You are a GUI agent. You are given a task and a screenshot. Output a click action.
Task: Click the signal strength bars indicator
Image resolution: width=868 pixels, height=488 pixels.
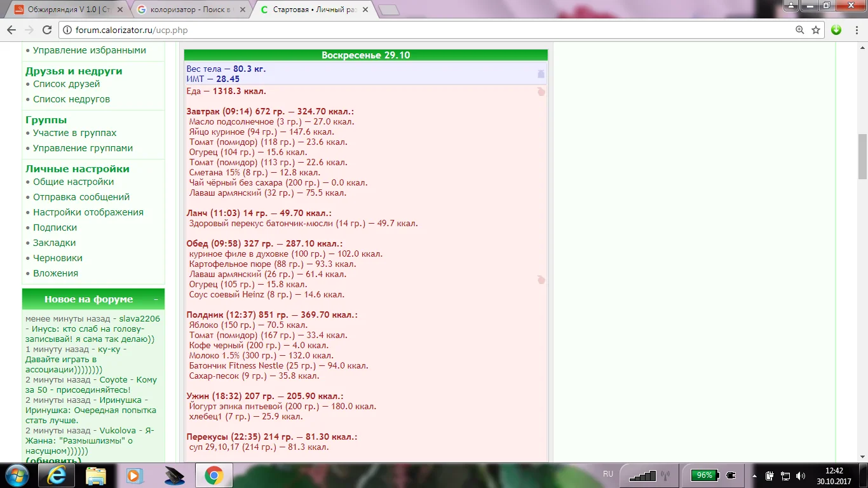(642, 475)
